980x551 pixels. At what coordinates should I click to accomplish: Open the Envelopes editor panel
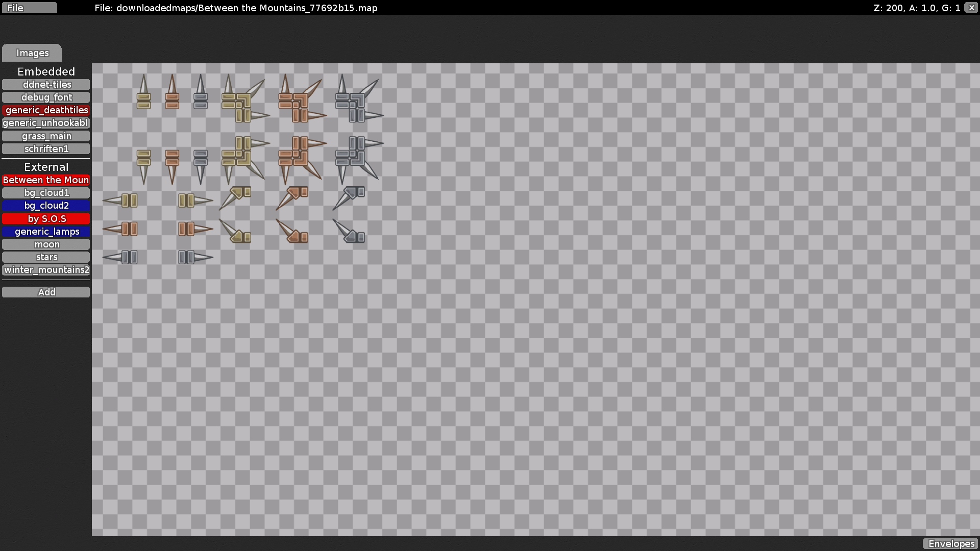pyautogui.click(x=950, y=543)
